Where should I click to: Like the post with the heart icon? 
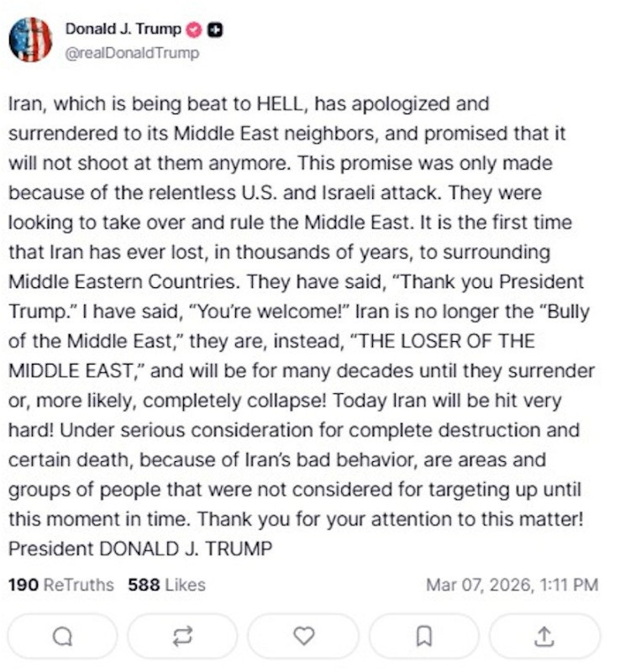(302, 636)
